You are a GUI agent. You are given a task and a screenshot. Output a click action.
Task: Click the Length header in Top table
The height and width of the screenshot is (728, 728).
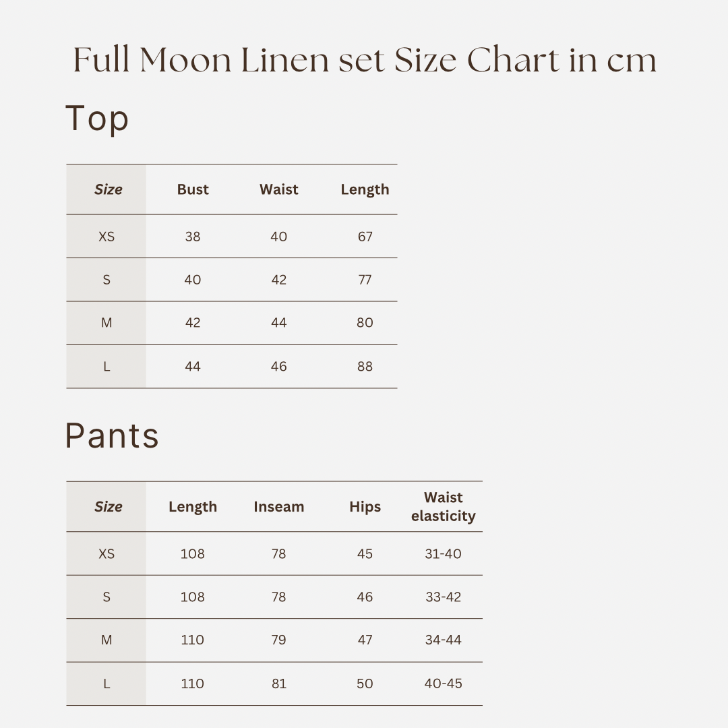365,189
